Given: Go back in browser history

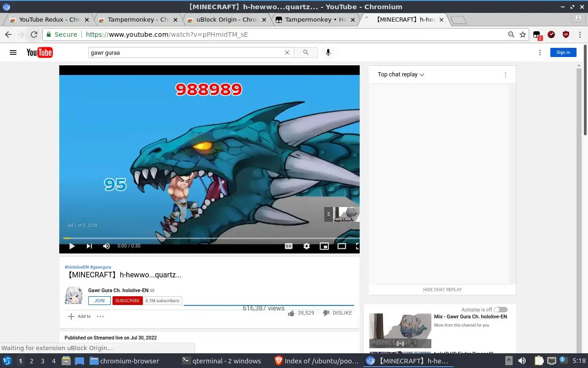Looking at the screenshot, I should pos(8,34).
